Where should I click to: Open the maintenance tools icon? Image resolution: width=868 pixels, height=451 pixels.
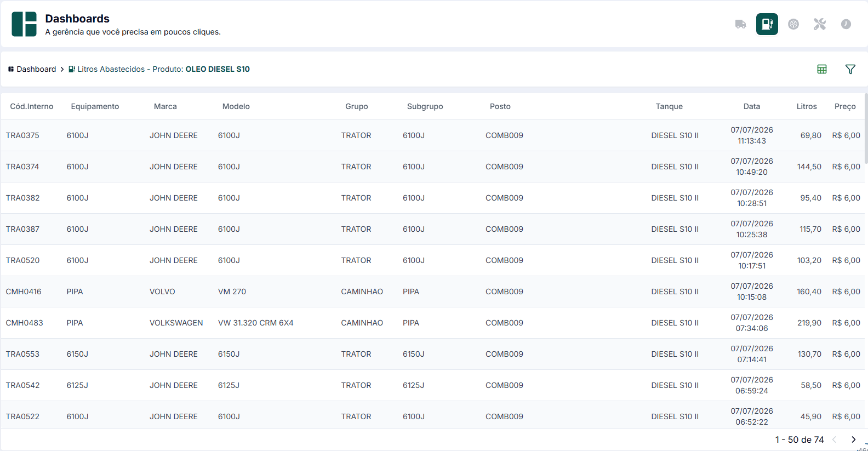[x=820, y=24]
